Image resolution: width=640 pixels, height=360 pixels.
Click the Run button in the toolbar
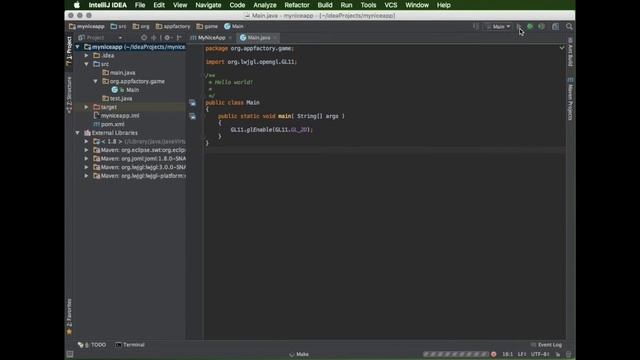519,27
